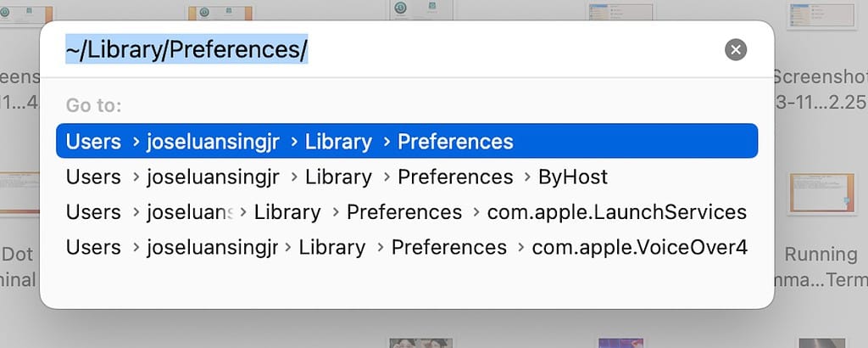Open the second thumbnail in the top row
This screenshot has width=868, height=348.
click(x=220, y=10)
